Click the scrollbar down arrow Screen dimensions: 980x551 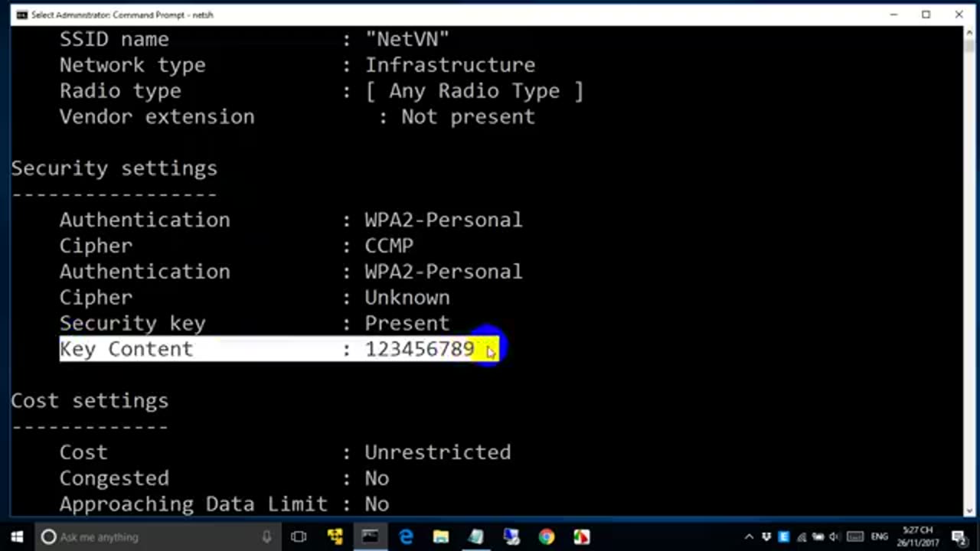[970, 510]
